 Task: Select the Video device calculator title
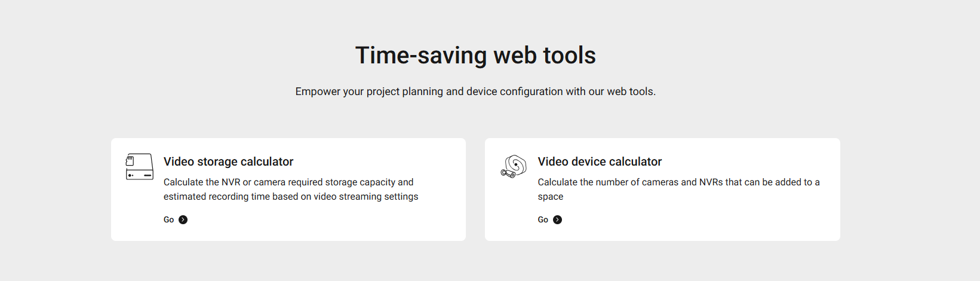point(600,161)
